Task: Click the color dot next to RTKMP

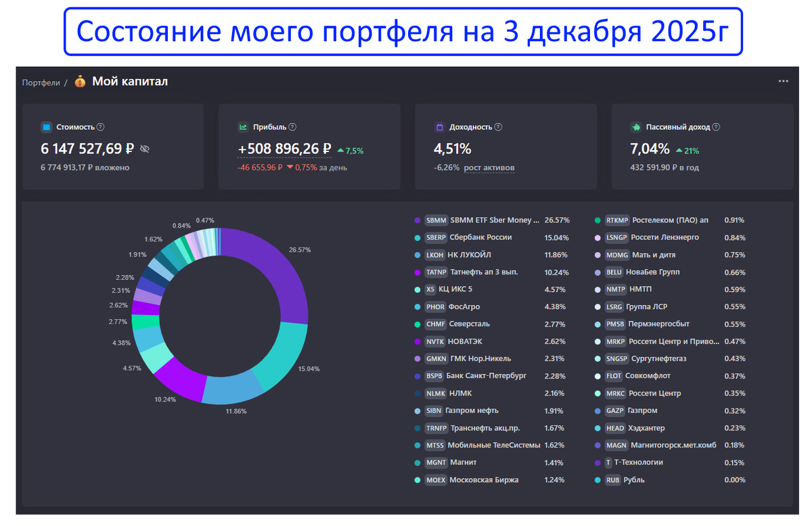Action: [x=597, y=220]
